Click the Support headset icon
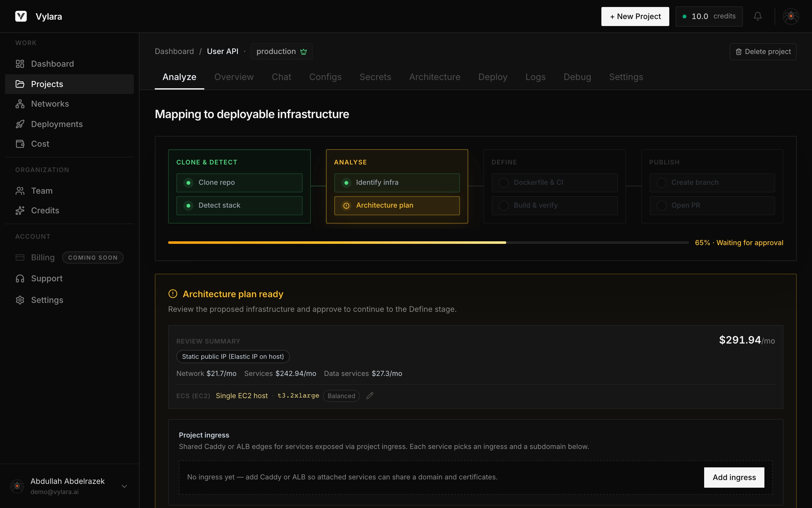812x508 pixels. point(20,278)
